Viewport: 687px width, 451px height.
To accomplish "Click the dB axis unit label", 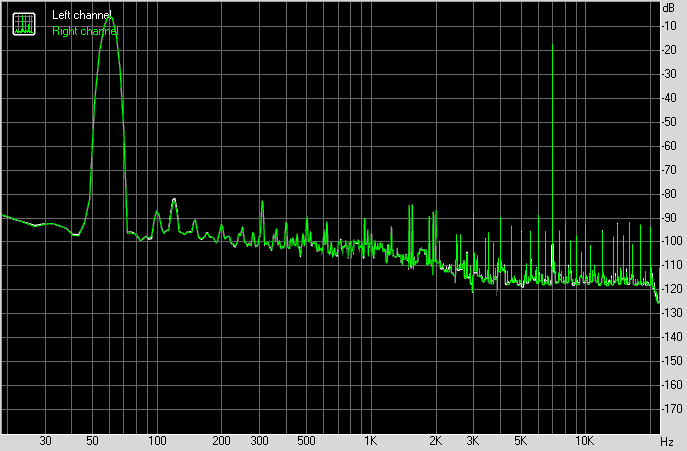I will [x=669, y=8].
